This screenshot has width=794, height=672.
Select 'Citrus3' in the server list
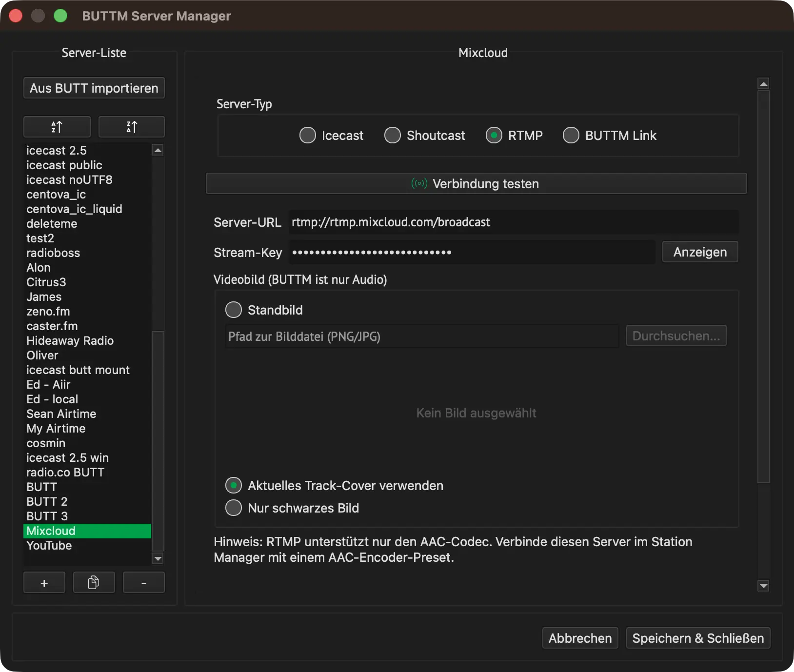pyautogui.click(x=87, y=282)
